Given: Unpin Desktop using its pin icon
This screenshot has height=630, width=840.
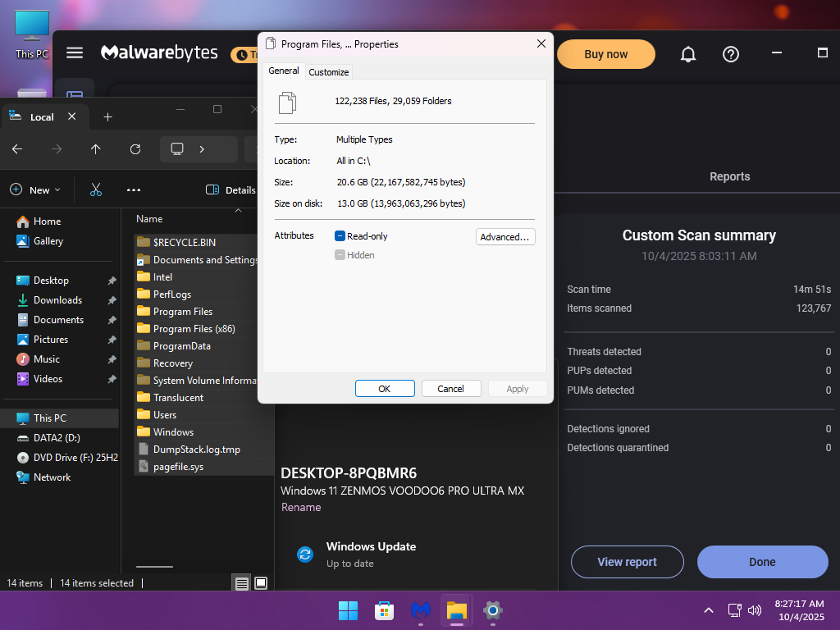Looking at the screenshot, I should (112, 281).
